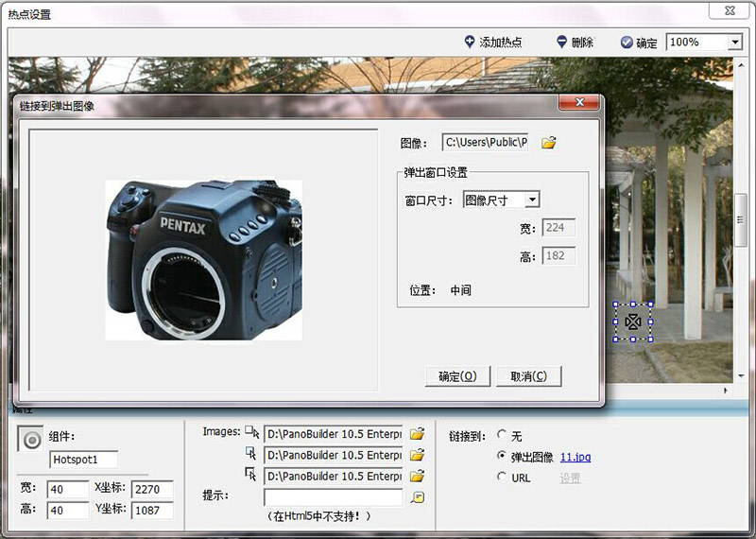Screen dimensions: 756x539
Task: Click the 删除 delete hotspot button
Action: coord(575,43)
